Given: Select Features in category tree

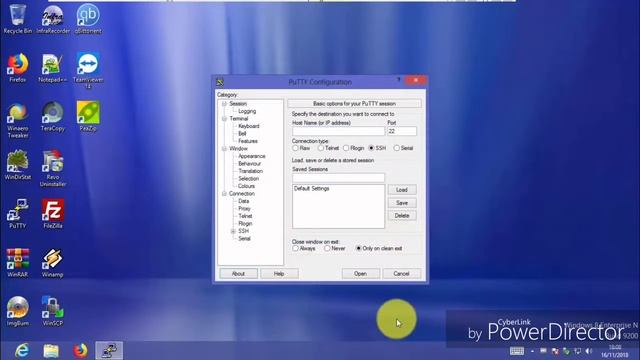Looking at the screenshot, I should 248,141.
